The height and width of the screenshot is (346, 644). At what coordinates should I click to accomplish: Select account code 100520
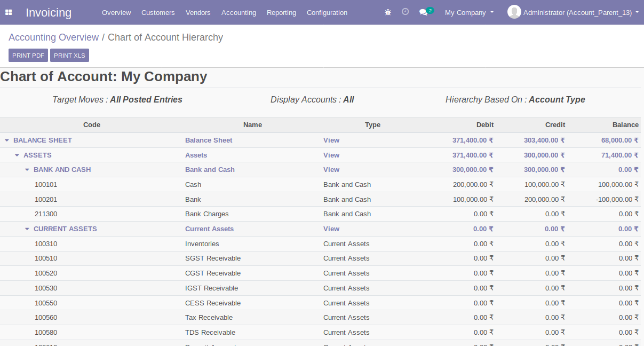(46, 273)
